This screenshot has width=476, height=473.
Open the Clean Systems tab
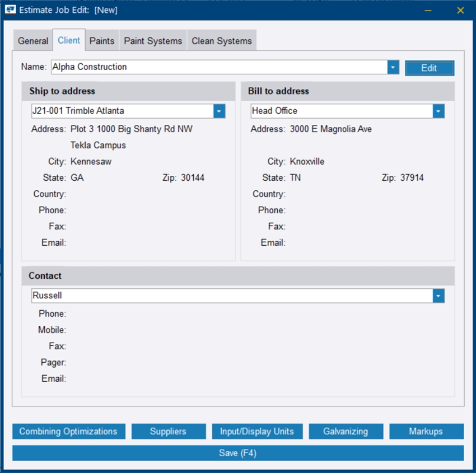(222, 41)
